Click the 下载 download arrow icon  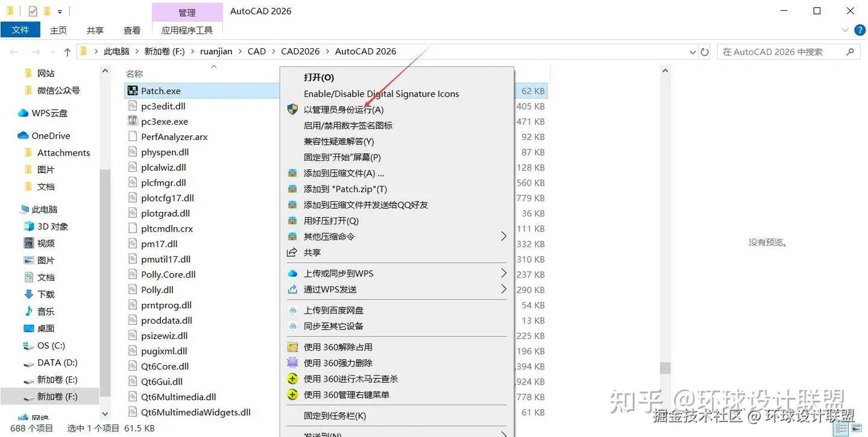pyautogui.click(x=28, y=294)
